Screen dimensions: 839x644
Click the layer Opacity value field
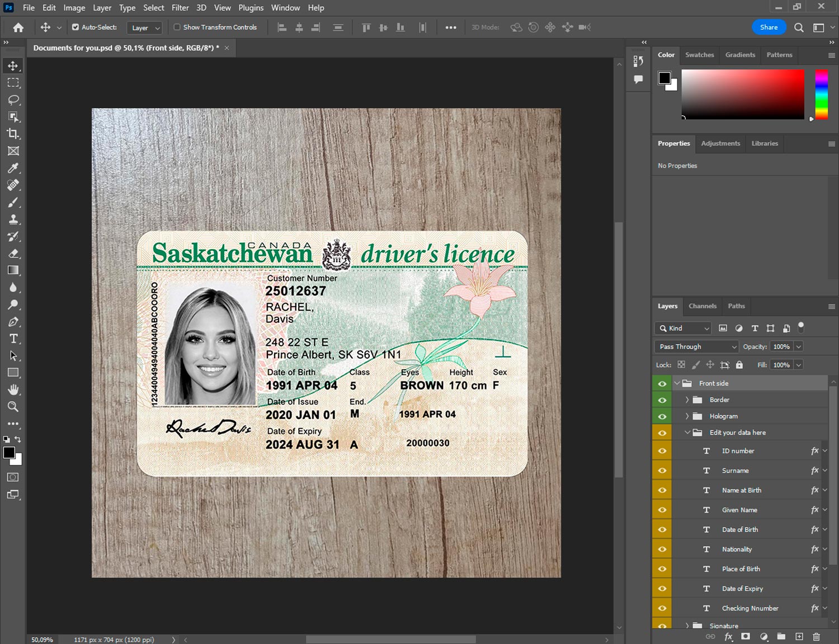point(781,347)
